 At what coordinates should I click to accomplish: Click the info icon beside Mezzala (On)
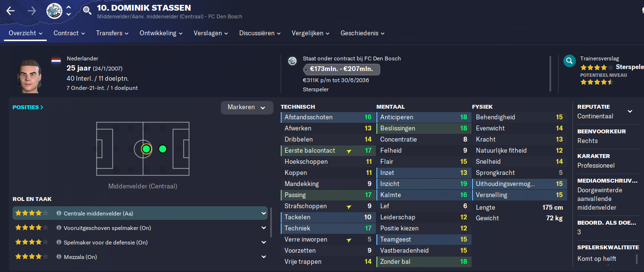point(59,257)
